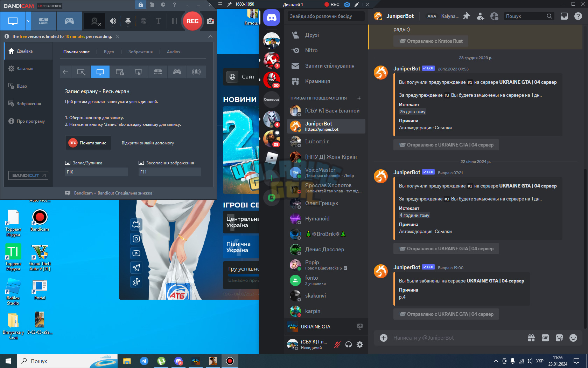Toggle microphone recording in Bandicam
Image resolution: width=588 pixels, height=368 pixels.
[128, 21]
